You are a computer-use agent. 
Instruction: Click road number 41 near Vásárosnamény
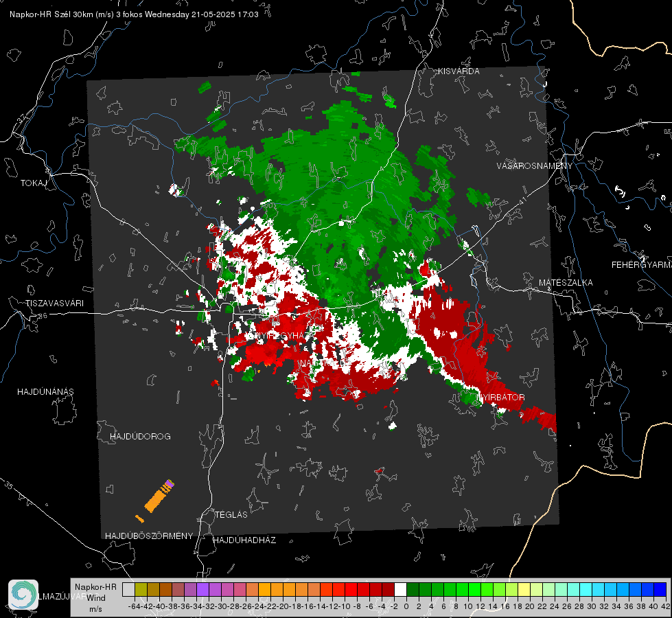point(522,200)
